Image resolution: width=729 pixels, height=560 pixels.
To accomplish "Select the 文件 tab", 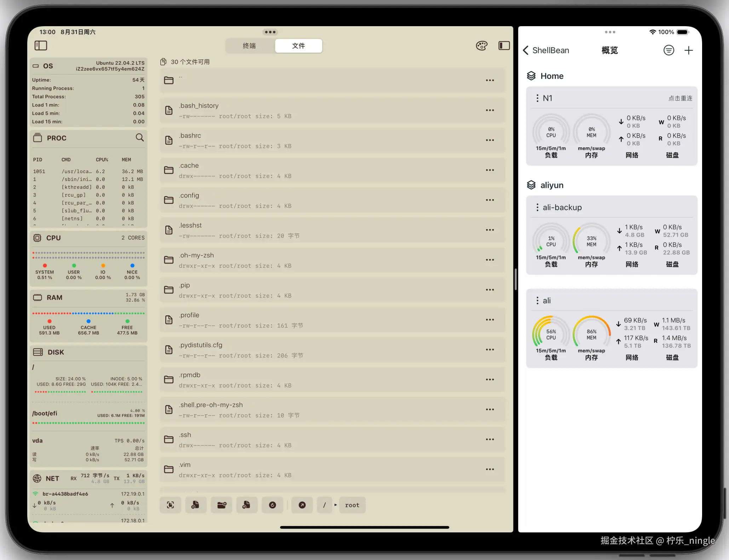I will (x=298, y=46).
